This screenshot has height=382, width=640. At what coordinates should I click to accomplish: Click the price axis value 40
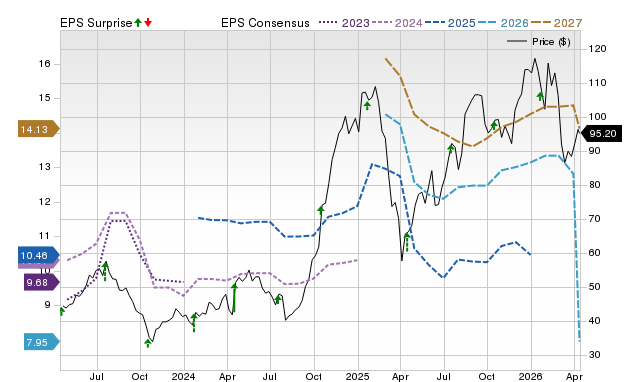[595, 321]
